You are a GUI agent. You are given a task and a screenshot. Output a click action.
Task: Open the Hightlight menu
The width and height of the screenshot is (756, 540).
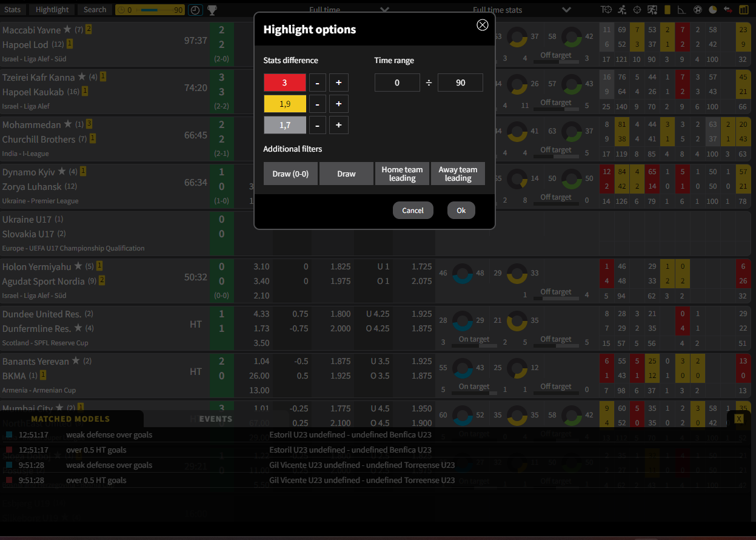(52, 10)
